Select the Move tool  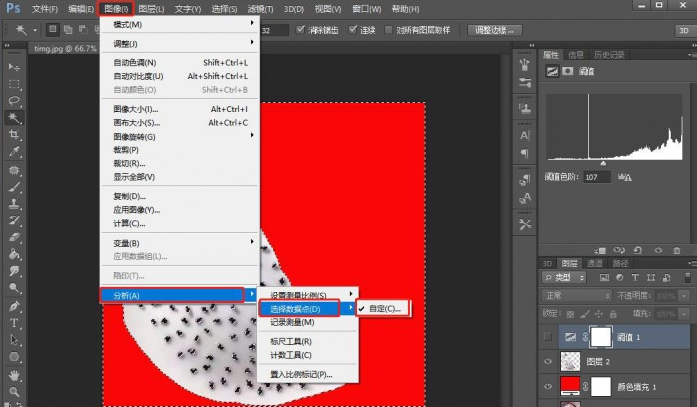[14, 66]
